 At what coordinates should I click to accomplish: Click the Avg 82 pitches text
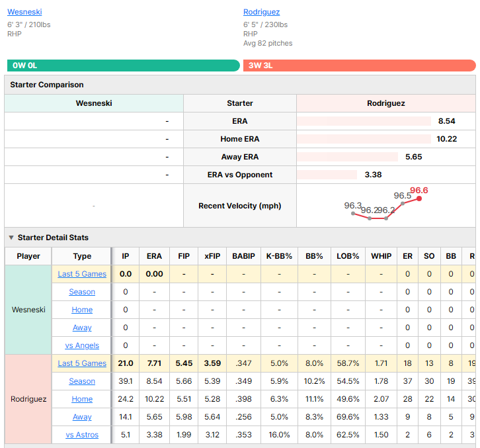268,43
